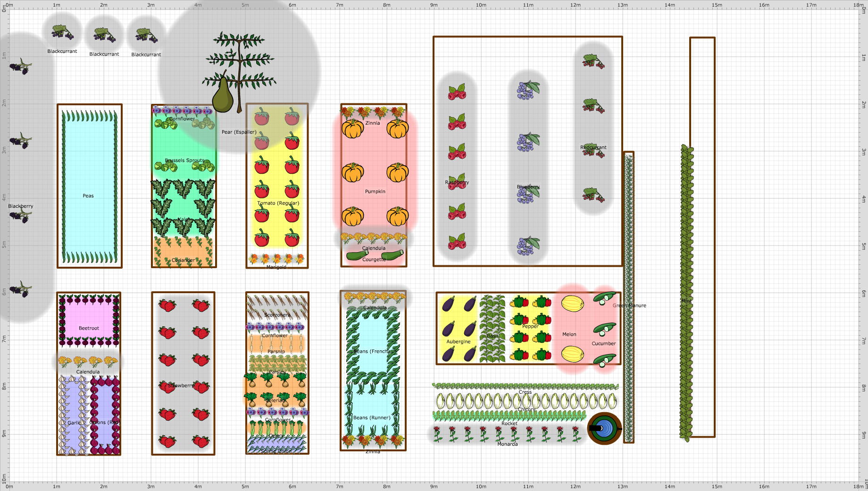Click the Kale plants label
Viewport: 868px width, 491px height.
tap(184, 220)
